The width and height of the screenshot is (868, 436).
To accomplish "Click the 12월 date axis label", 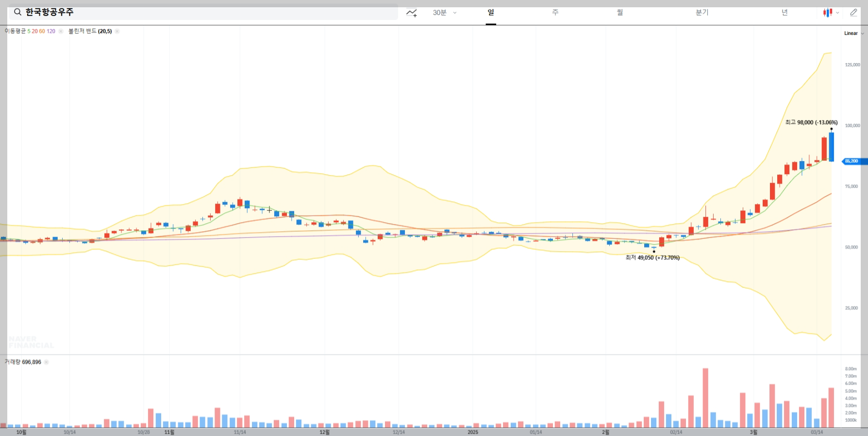I will [325, 432].
